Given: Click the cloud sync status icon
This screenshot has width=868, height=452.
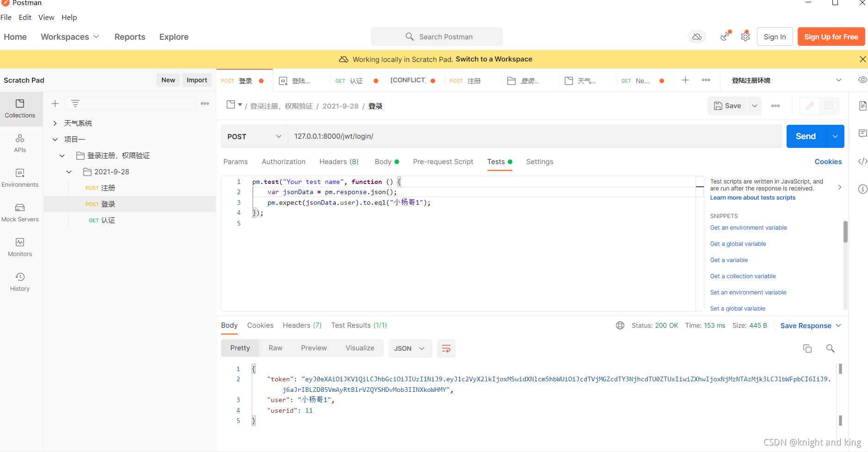Looking at the screenshot, I should pyautogui.click(x=697, y=37).
